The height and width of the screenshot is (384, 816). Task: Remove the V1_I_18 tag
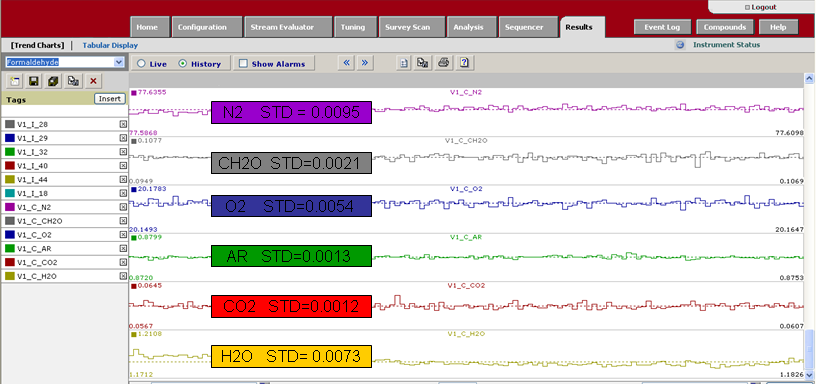(x=123, y=193)
